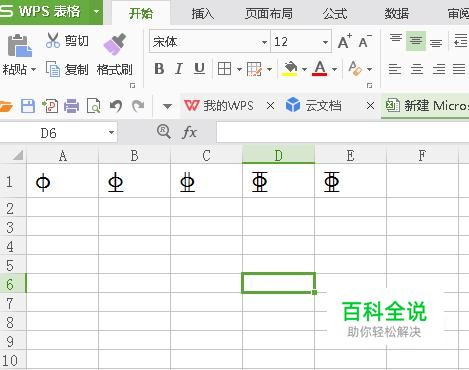Open Print Preview icon
The height and width of the screenshot is (370, 469).
(x=94, y=106)
